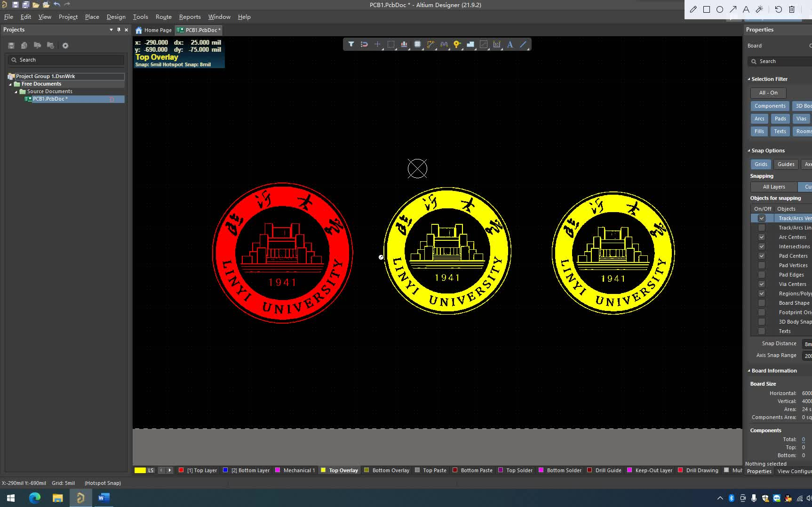
Task: Open the Route menu
Action: (x=163, y=16)
